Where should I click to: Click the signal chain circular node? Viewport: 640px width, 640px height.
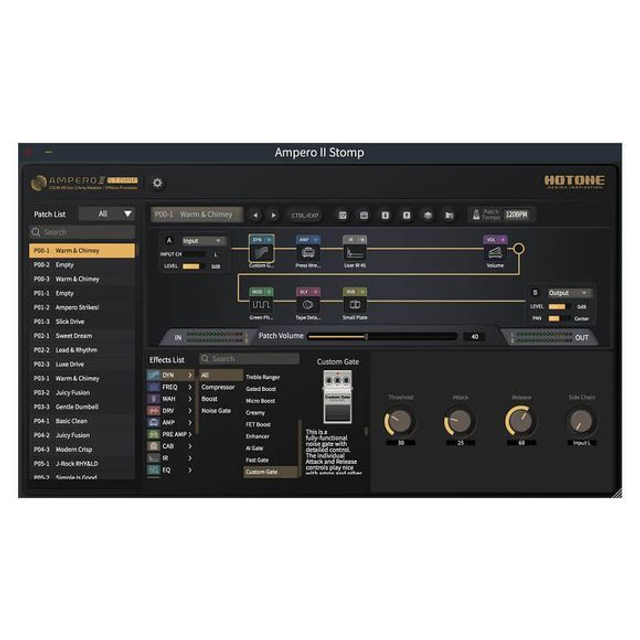(x=519, y=249)
